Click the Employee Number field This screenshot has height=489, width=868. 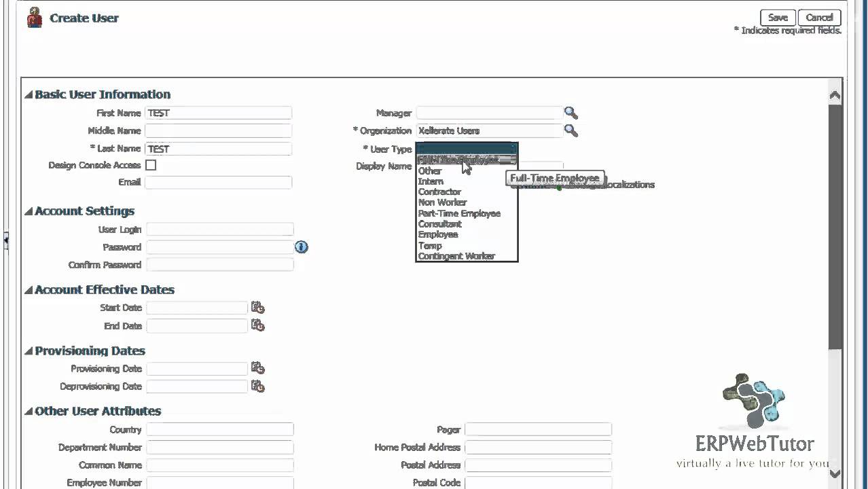point(220,483)
